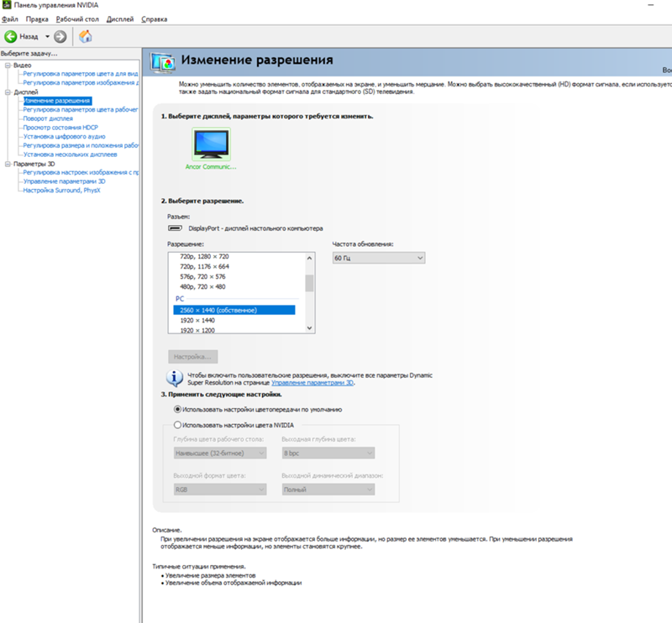Select the Ancor Communic display monitor icon

tap(211, 144)
